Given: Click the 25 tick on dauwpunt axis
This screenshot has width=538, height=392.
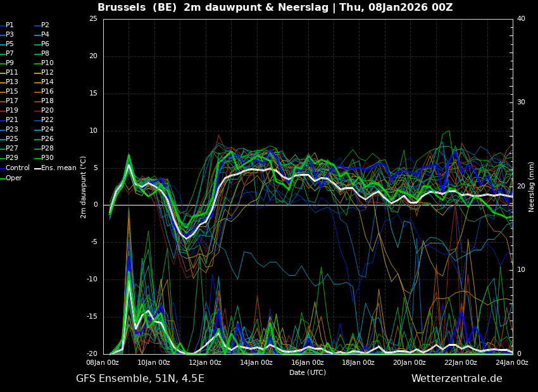Looking at the screenshot, I should pyautogui.click(x=93, y=19).
